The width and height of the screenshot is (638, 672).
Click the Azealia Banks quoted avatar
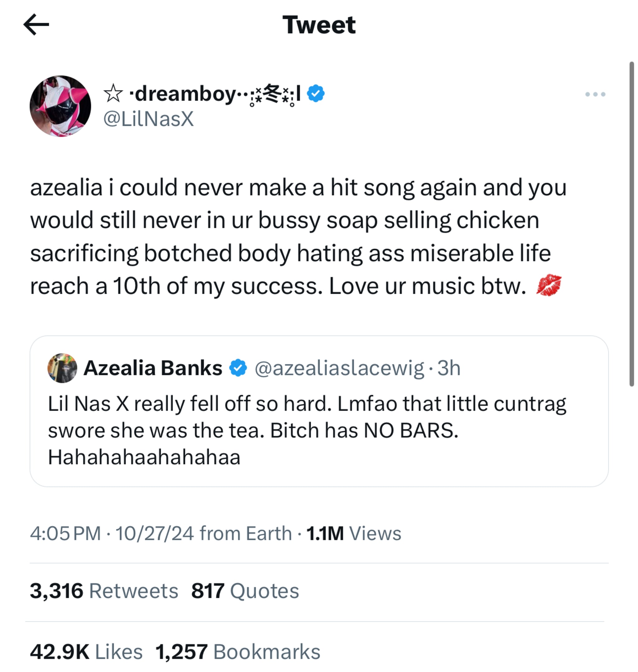click(62, 368)
